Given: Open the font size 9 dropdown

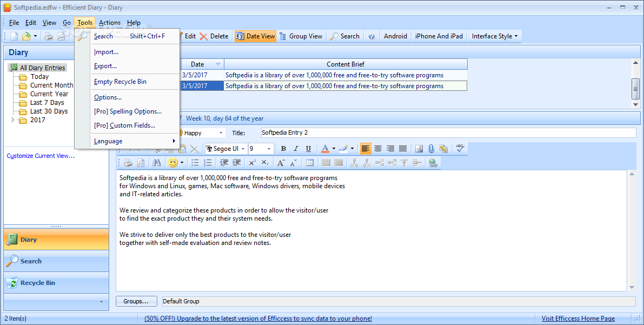Looking at the screenshot, I should 269,149.
